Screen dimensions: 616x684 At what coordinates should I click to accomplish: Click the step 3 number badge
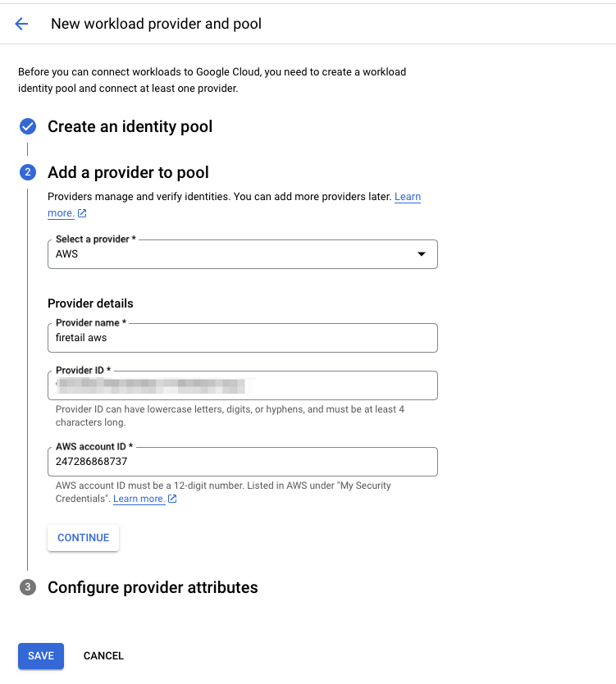28,587
